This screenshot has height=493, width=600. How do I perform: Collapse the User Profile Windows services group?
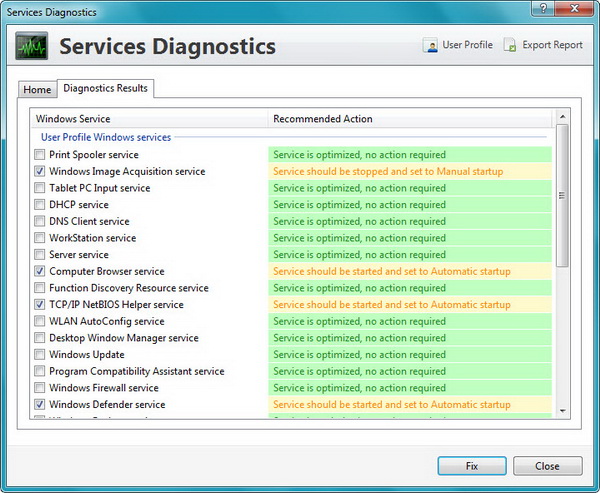(106, 137)
